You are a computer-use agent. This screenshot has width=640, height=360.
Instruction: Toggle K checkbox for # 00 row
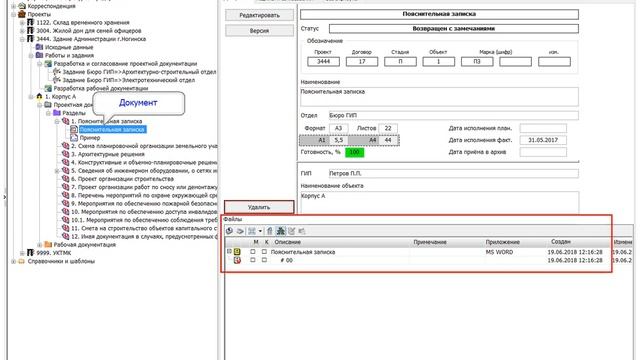click(x=264, y=260)
